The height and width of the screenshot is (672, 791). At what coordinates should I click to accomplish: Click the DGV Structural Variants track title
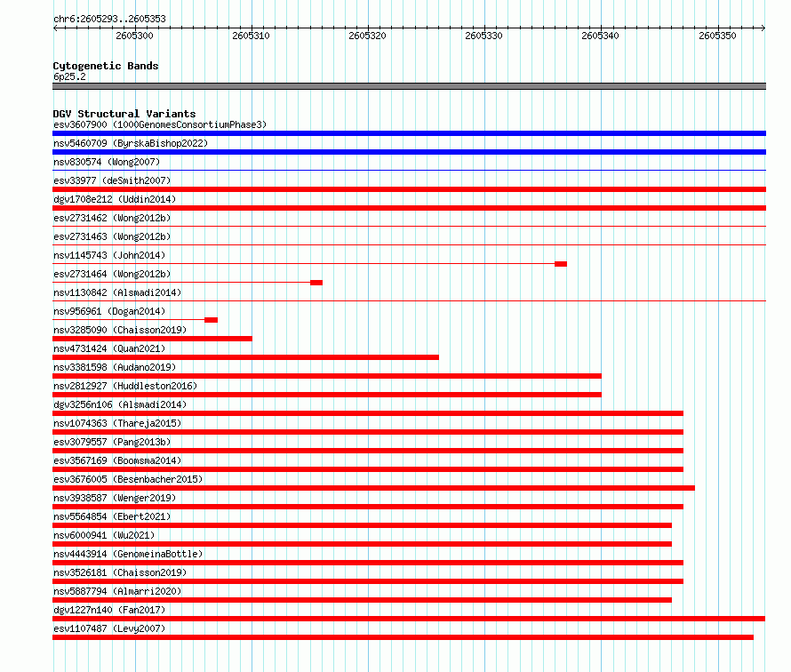[124, 114]
